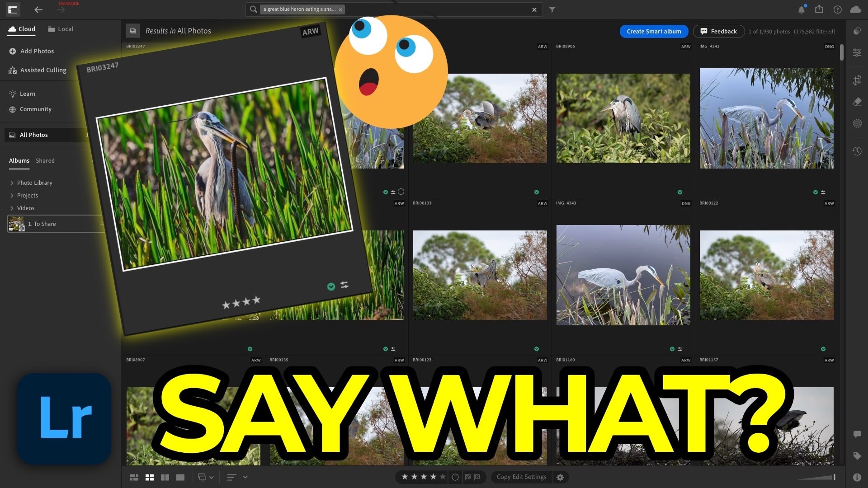The height and width of the screenshot is (488, 868).
Task: Open the Versions history panel
Action: coord(857,151)
